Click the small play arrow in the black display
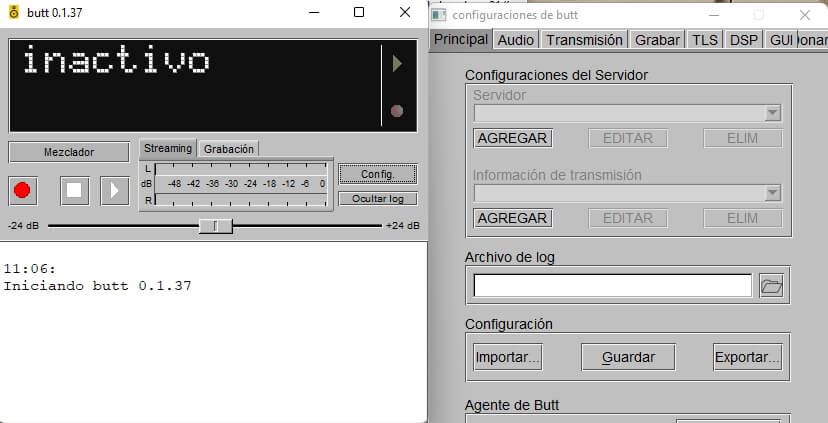 [398, 64]
